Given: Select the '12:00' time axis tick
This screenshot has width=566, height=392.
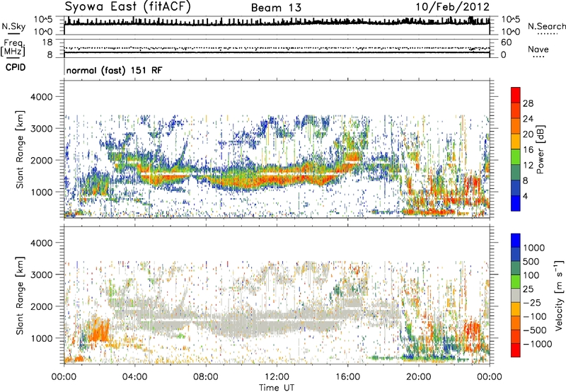Looking at the screenshot, I should pyautogui.click(x=277, y=377).
